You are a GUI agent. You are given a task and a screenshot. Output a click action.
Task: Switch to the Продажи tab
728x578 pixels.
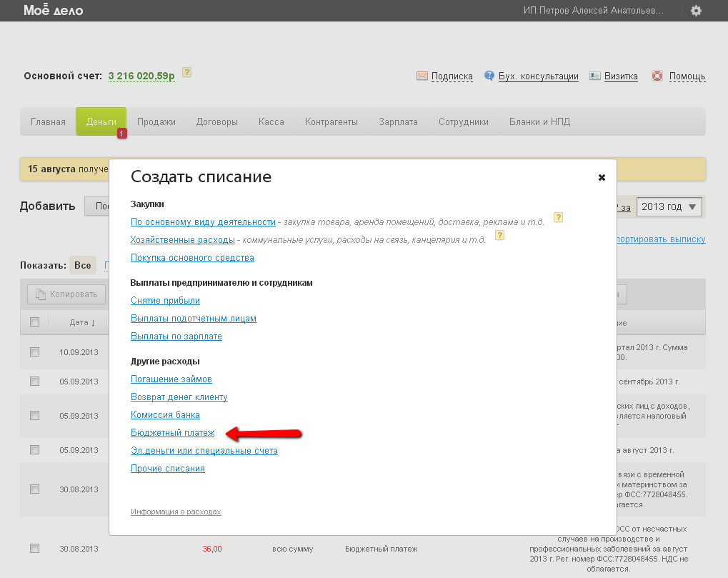[x=156, y=121]
